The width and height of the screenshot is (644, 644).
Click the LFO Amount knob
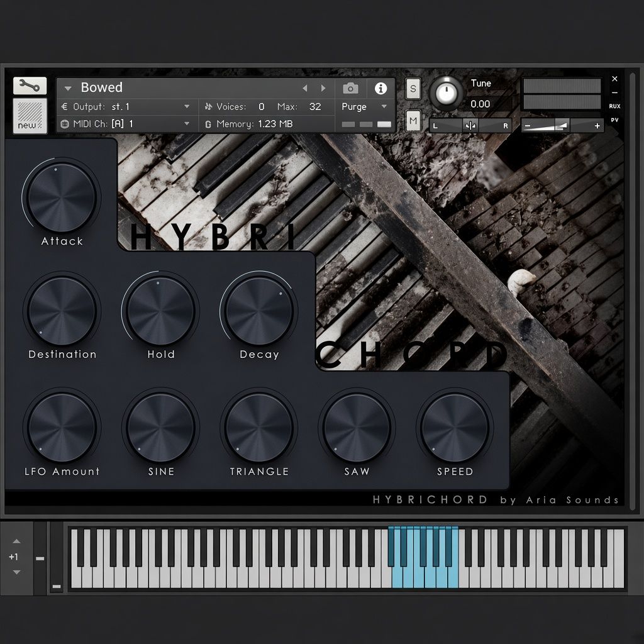pyautogui.click(x=62, y=428)
